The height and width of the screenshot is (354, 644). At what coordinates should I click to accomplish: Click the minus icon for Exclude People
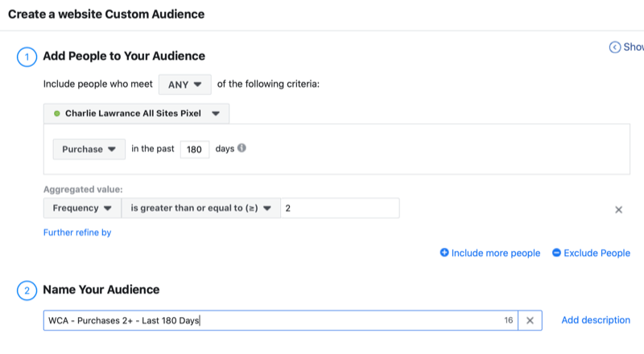click(x=556, y=253)
